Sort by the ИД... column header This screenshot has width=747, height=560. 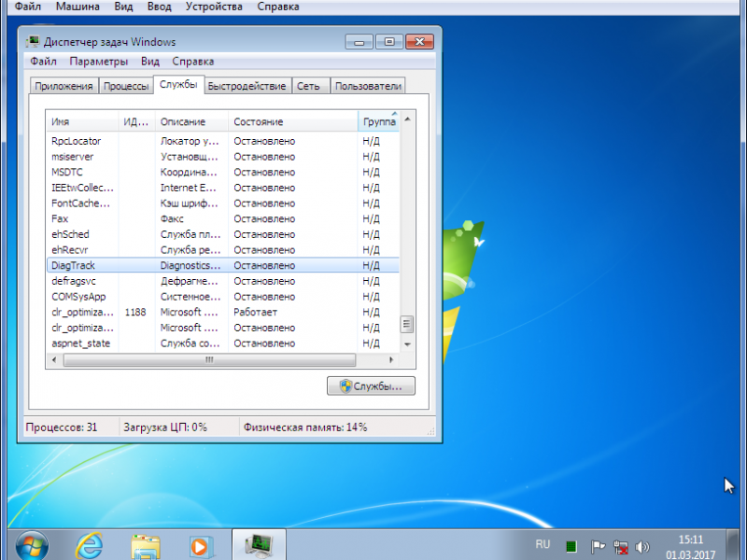click(136, 122)
